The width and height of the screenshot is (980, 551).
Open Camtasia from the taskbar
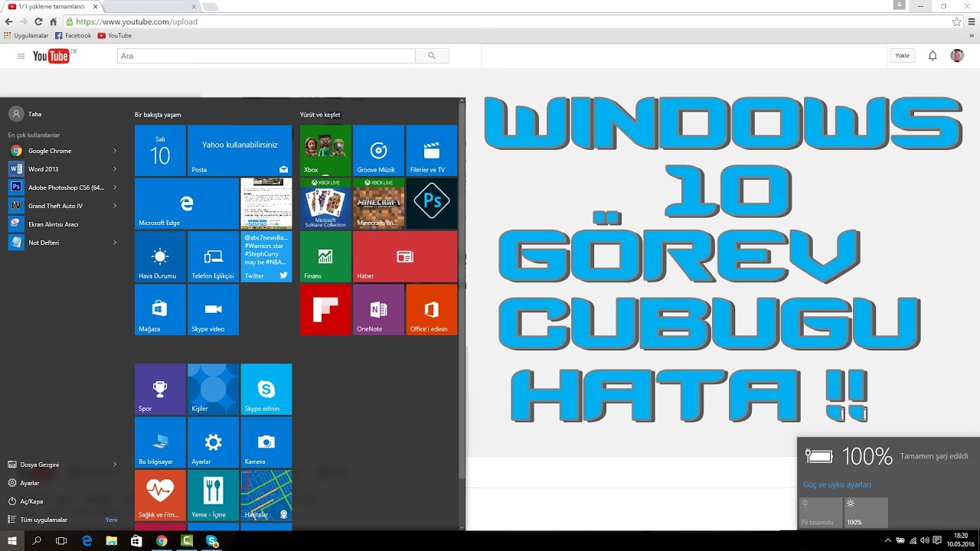click(x=186, y=540)
